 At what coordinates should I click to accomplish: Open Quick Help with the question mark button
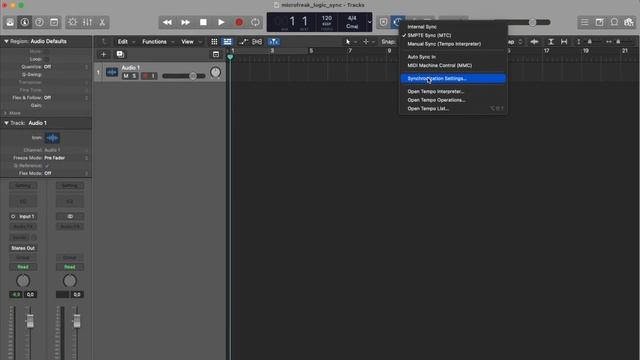click(x=39, y=22)
